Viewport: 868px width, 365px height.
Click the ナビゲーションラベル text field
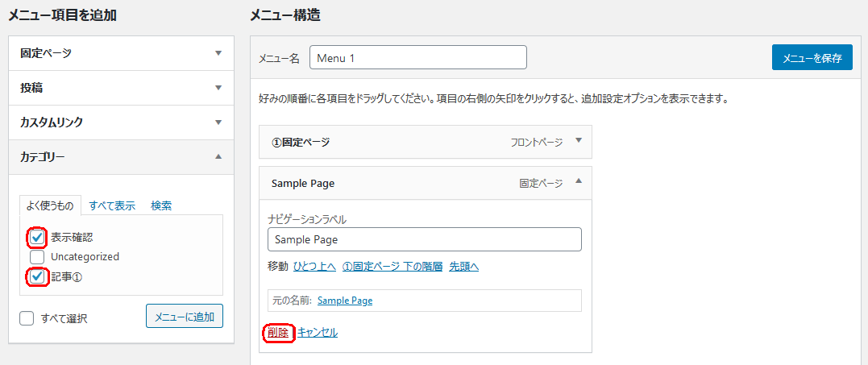[x=425, y=239]
